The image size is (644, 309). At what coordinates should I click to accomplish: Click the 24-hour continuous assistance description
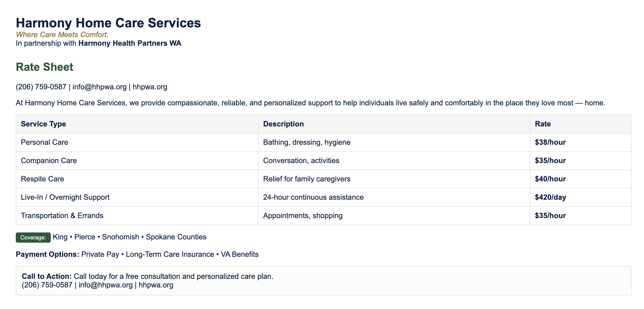313,197
